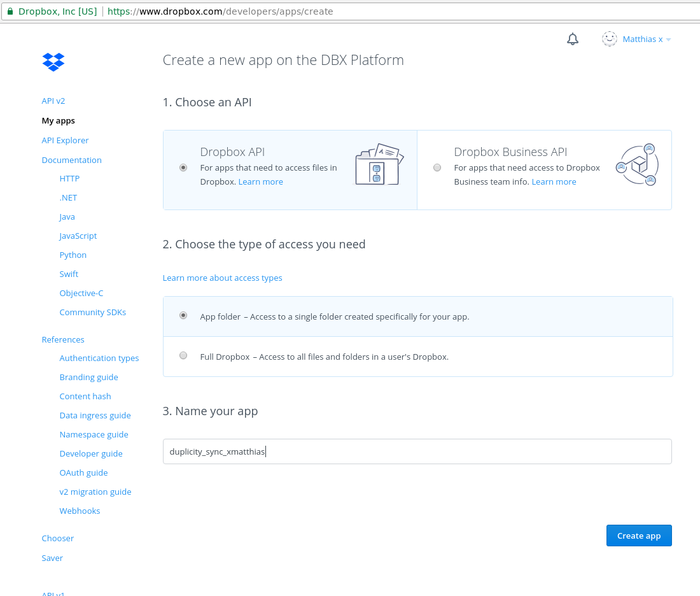Click the user avatar smiley icon

610,39
